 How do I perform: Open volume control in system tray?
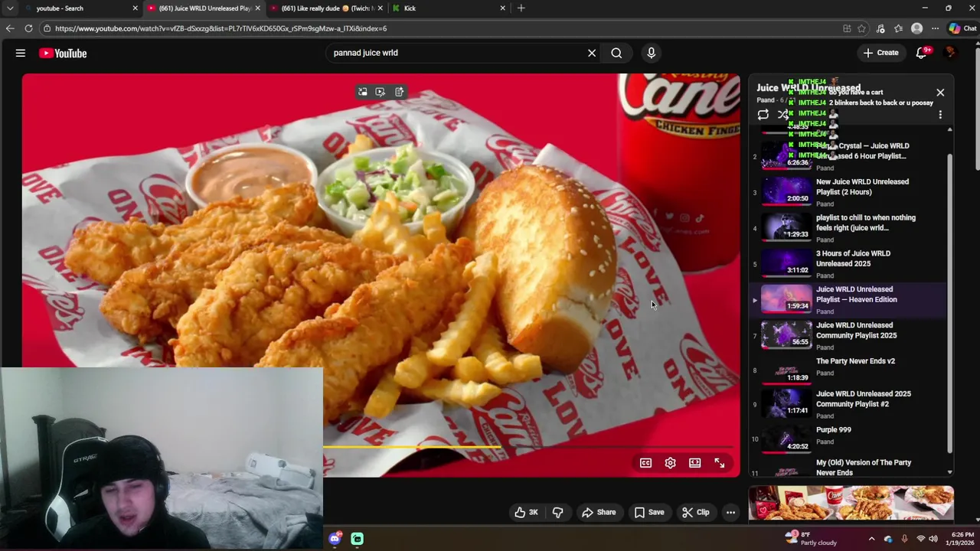point(933,539)
